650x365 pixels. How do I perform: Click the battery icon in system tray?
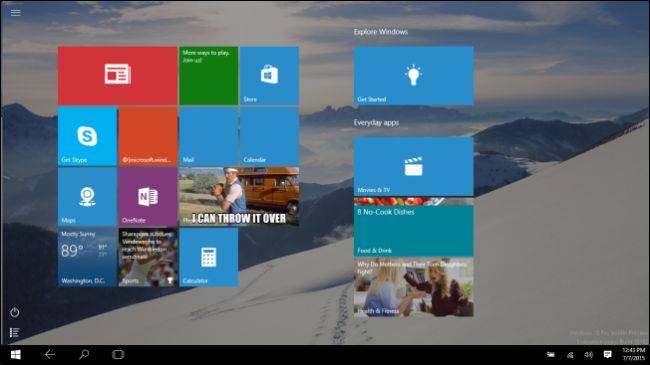(551, 355)
